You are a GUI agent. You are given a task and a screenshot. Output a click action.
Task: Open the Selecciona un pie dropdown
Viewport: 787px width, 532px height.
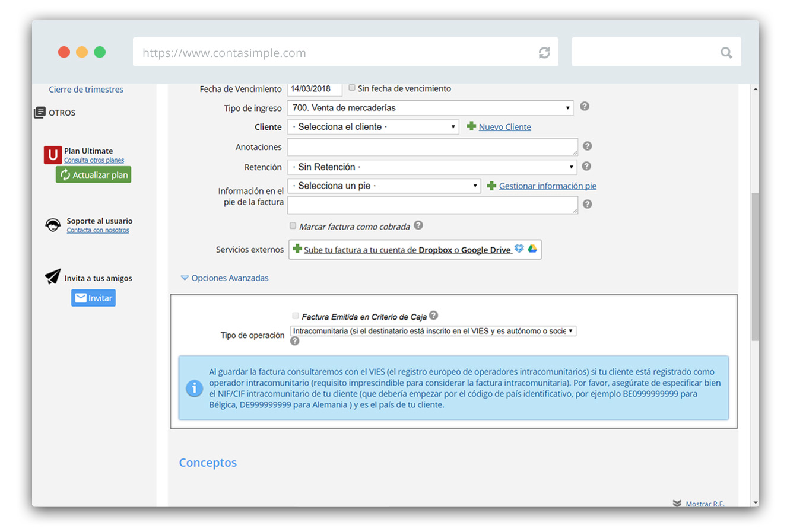click(384, 186)
